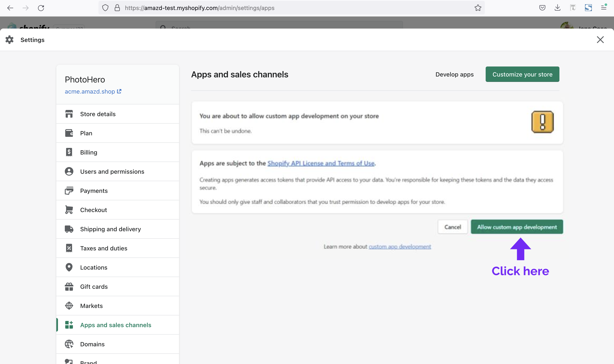Click the Checkout cart icon
The image size is (614, 364).
pyautogui.click(x=69, y=210)
